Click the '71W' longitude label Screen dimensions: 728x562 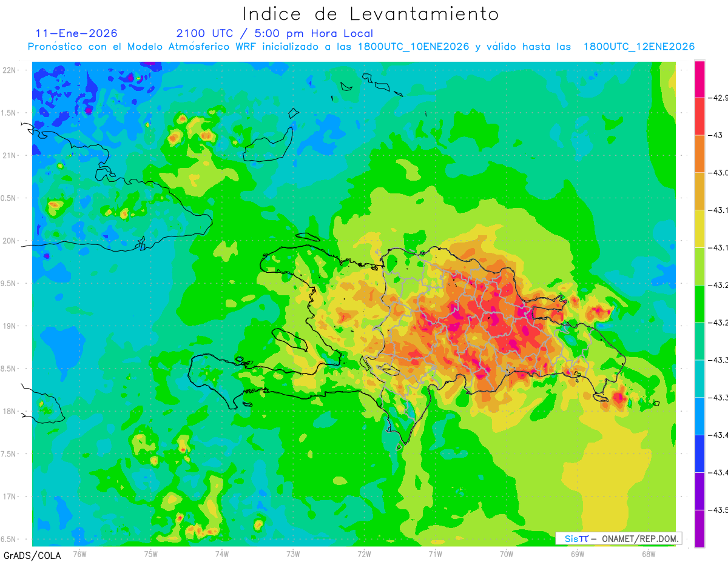435,554
